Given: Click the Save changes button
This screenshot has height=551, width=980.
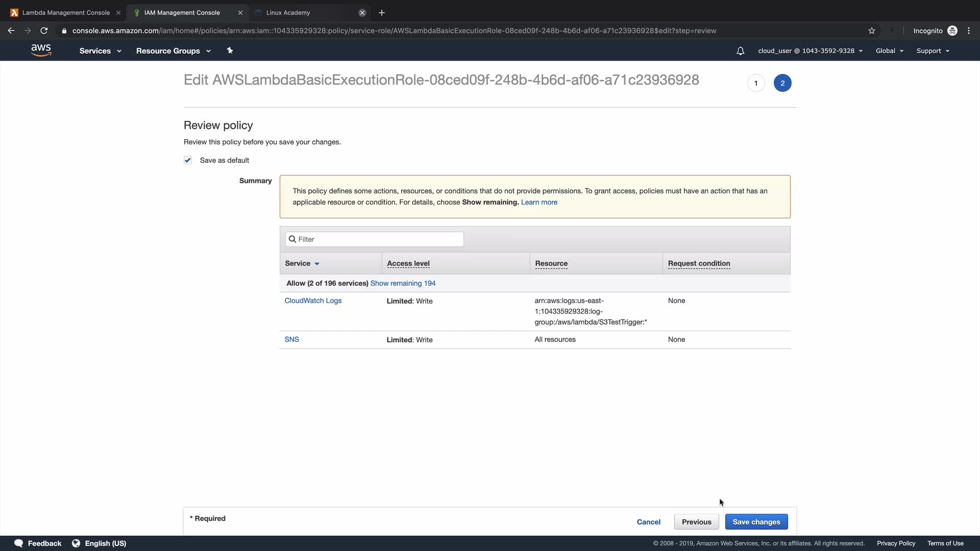Looking at the screenshot, I should tap(756, 522).
